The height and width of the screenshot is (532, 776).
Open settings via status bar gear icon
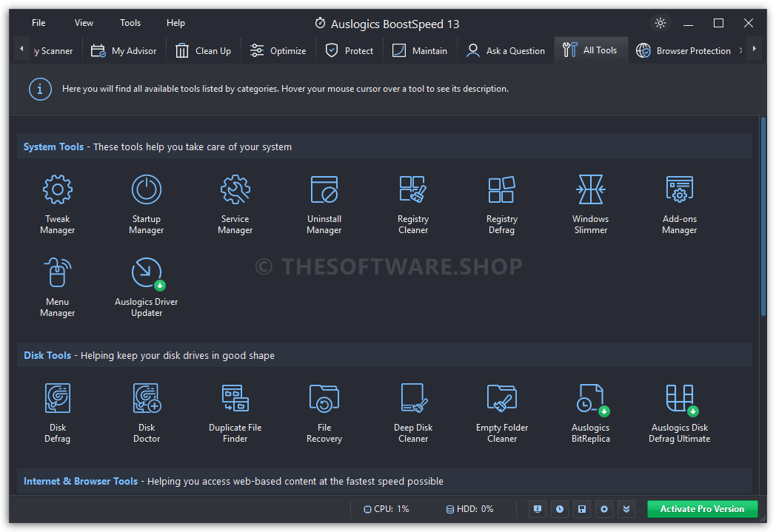[x=604, y=509]
